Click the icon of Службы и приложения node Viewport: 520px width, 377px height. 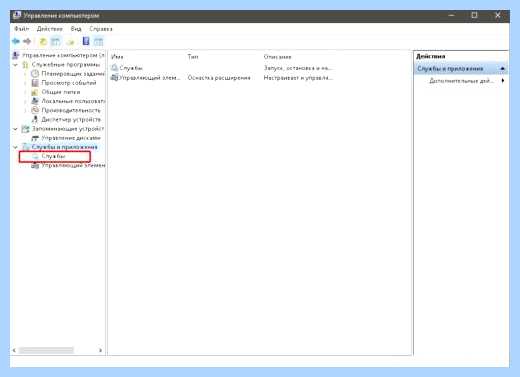point(25,147)
